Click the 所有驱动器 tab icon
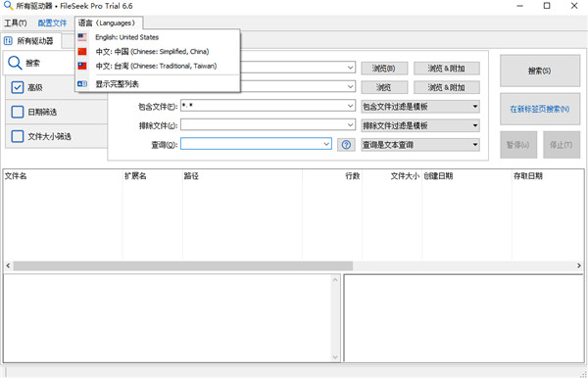Viewport: 588px width, 378px height. (x=8, y=41)
